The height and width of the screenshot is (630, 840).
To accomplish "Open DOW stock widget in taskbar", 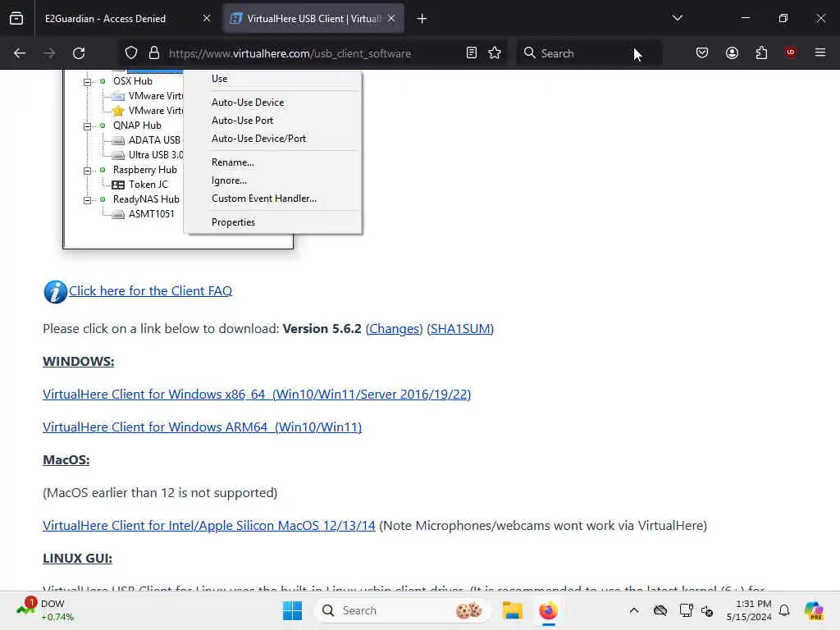I will (46, 610).
